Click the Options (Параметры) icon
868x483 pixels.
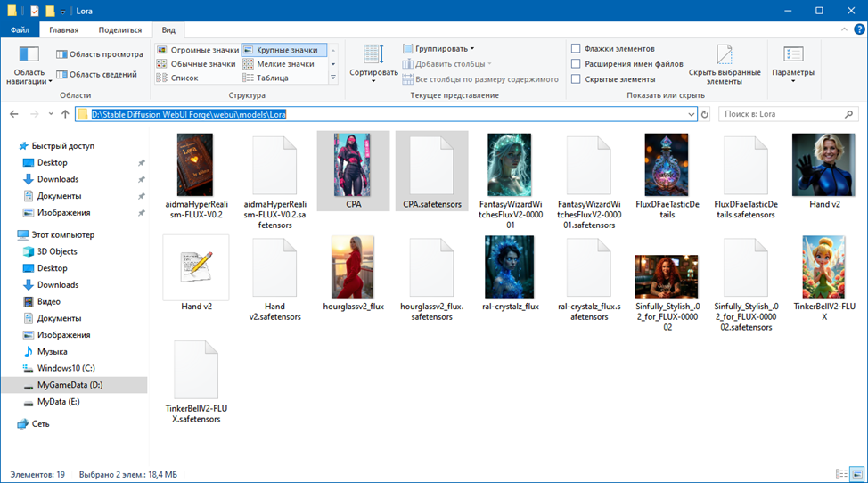point(792,55)
